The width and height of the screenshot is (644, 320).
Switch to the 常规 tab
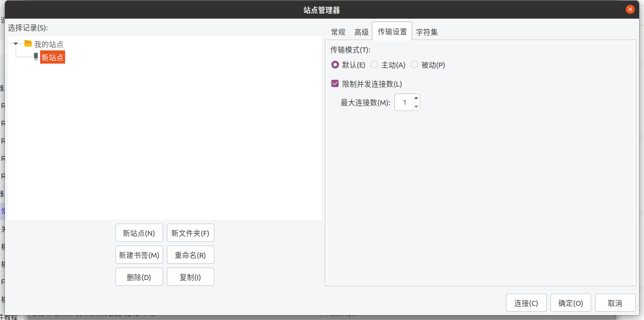(x=338, y=32)
